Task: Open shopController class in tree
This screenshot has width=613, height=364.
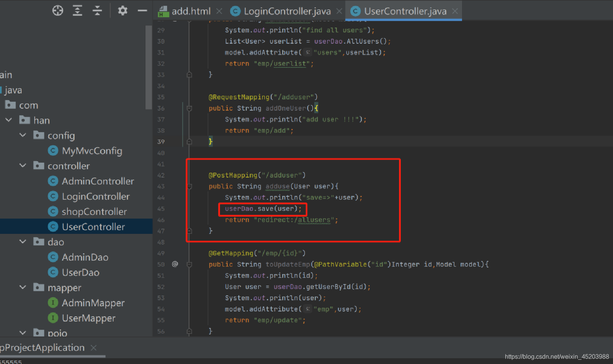Action: [94, 212]
